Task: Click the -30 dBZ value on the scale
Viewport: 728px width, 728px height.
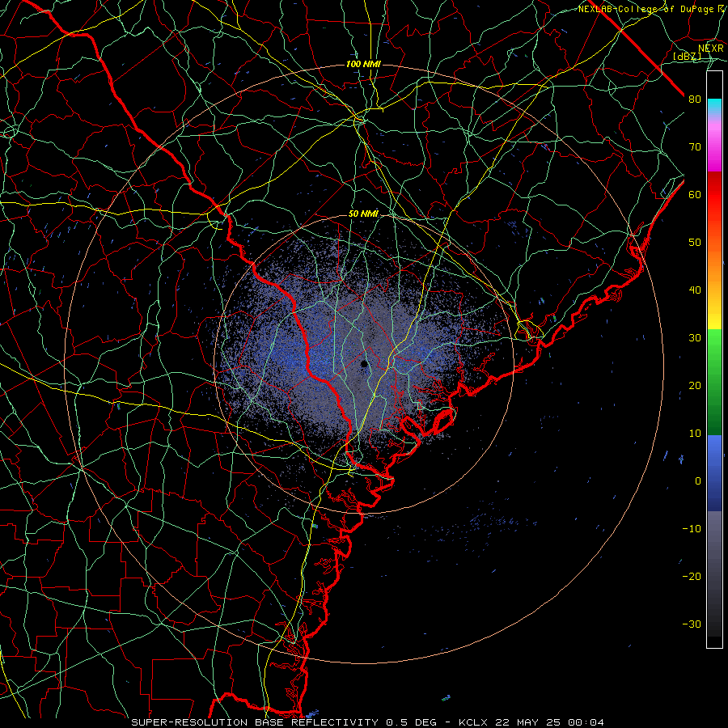Action: pos(692,624)
